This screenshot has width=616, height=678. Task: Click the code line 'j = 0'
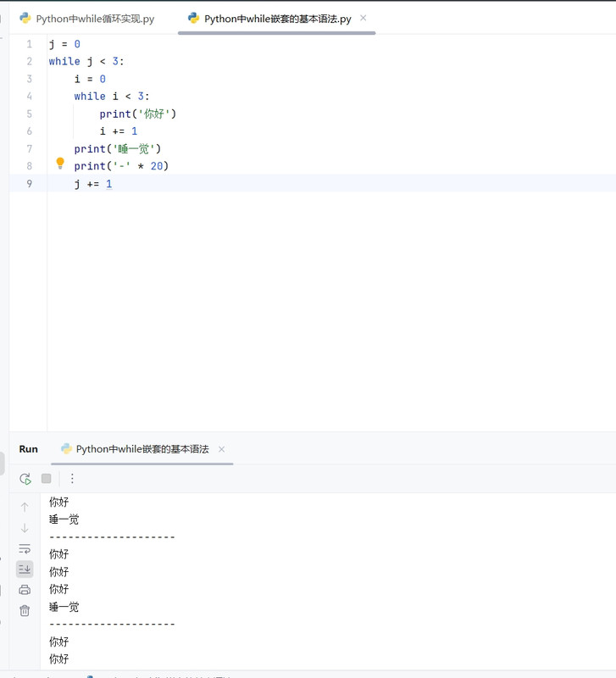64,44
